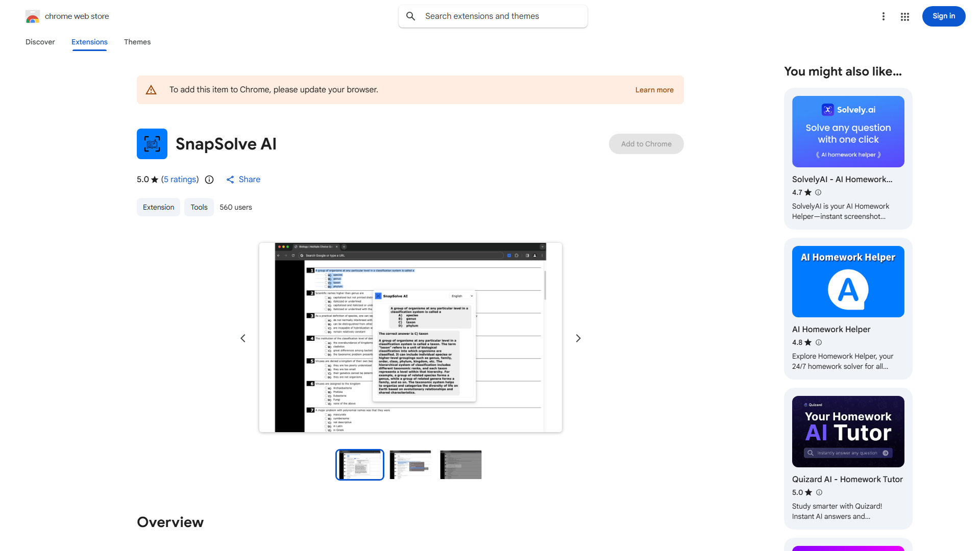
Task: Click info icon next to SolvelyAI 4.7 rating
Action: pyautogui.click(x=818, y=192)
